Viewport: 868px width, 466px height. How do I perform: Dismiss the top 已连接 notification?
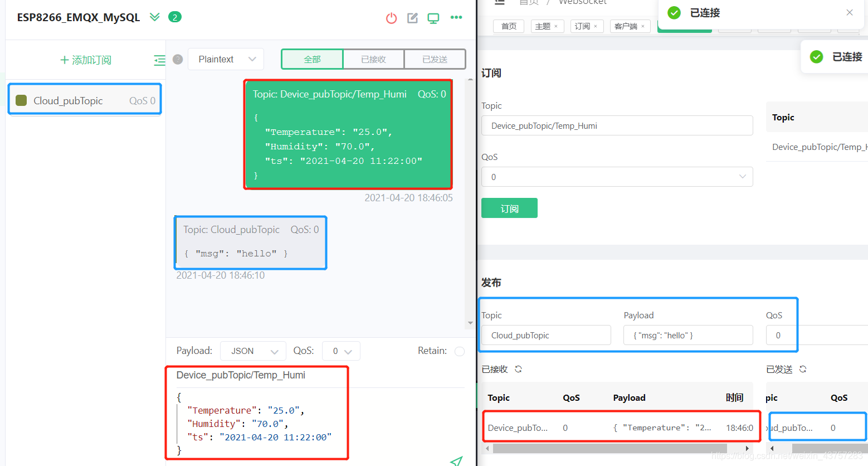[850, 12]
